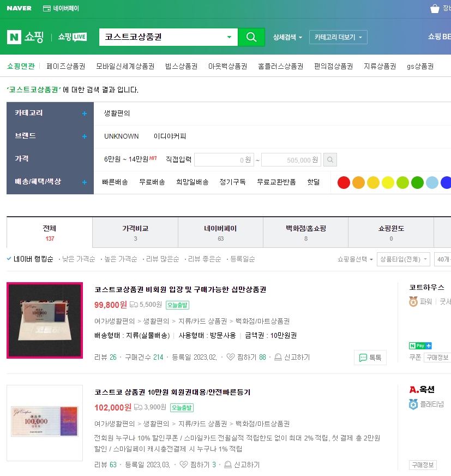Enable the 핫딜 filter
Viewport: 451px width, 476px height.
tap(313, 182)
